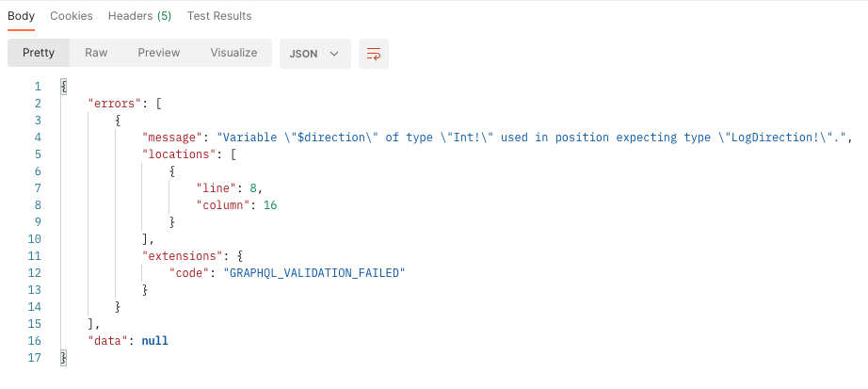The image size is (868, 389).
Task: Select the Pretty view mode
Action: 39,53
